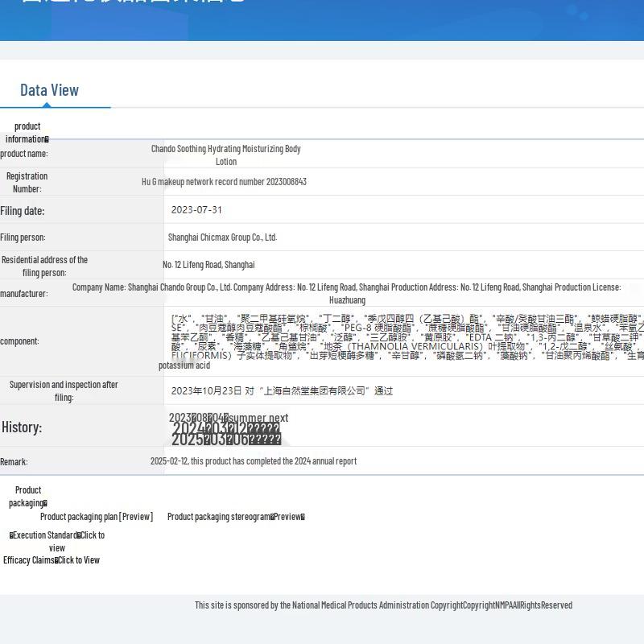The image size is (644, 644).
Task: Click the supervision inspection record from 2023年10月23日
Action: click(282, 391)
